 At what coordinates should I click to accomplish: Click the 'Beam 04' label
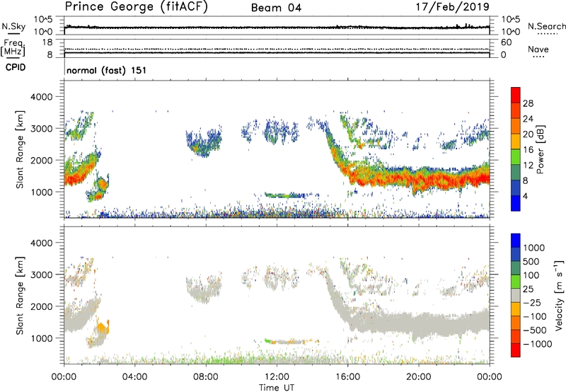[x=276, y=8]
